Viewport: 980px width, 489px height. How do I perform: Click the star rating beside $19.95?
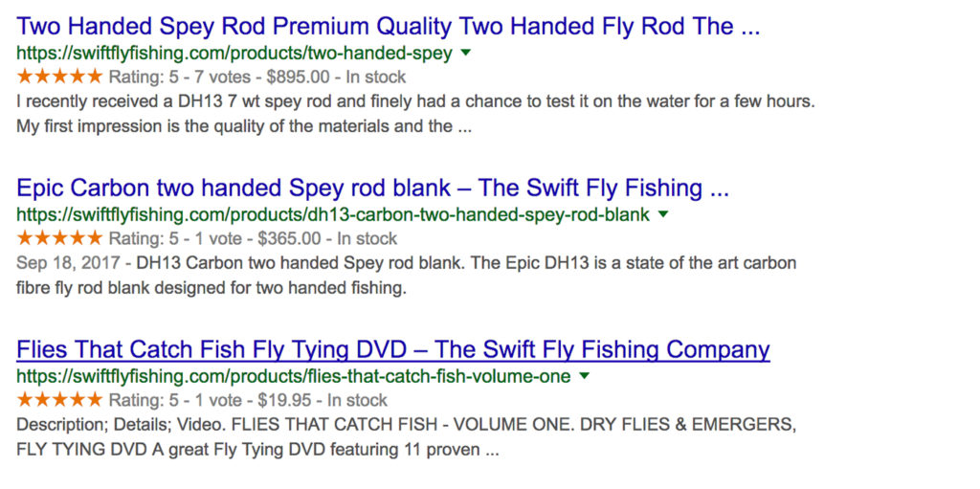[x=59, y=400]
